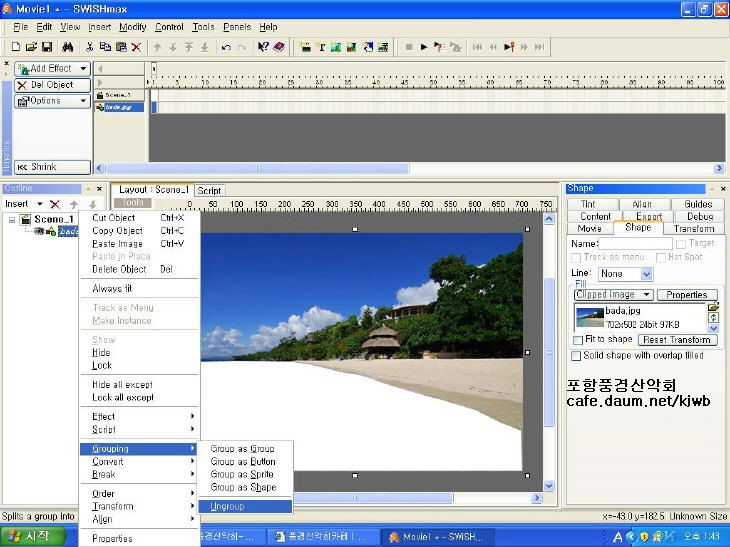Click the Play Timeline icon beside Play
Viewport: 730px width, 547px height.
[439, 47]
